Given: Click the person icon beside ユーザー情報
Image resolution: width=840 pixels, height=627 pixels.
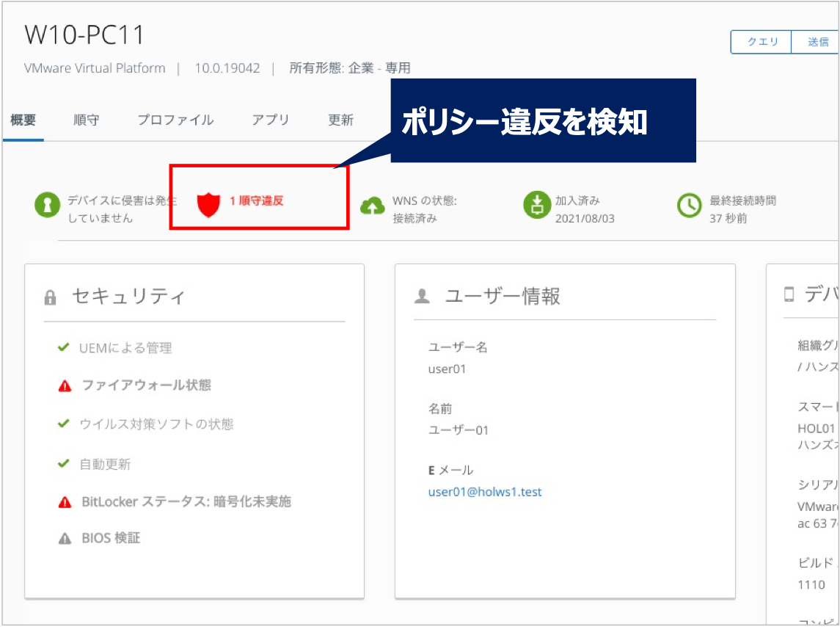Looking at the screenshot, I should 422,296.
